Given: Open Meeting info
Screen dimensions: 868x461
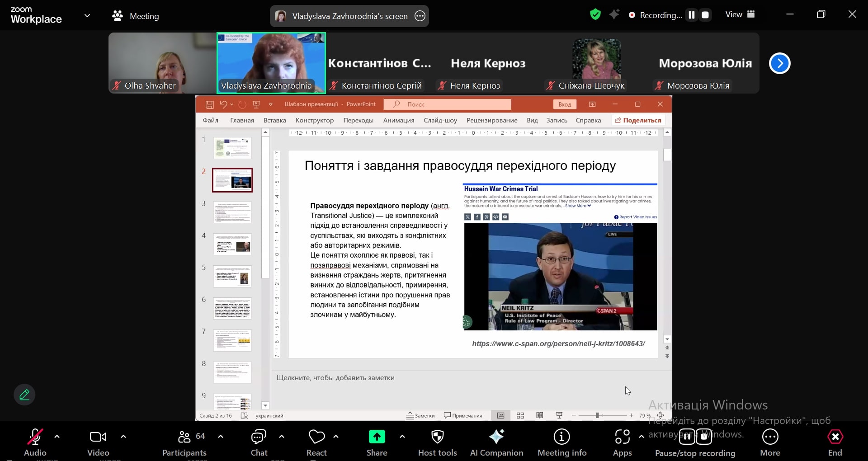Looking at the screenshot, I should pyautogui.click(x=562, y=443).
